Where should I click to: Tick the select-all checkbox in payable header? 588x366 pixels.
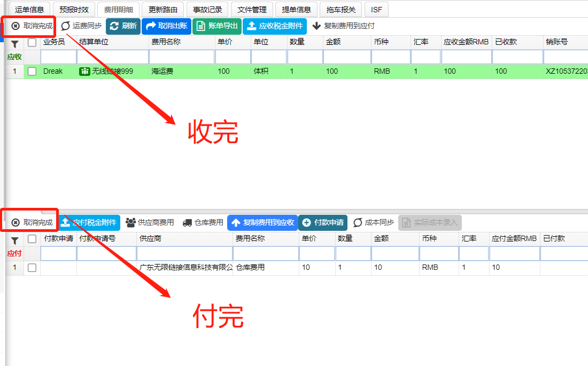click(32, 239)
